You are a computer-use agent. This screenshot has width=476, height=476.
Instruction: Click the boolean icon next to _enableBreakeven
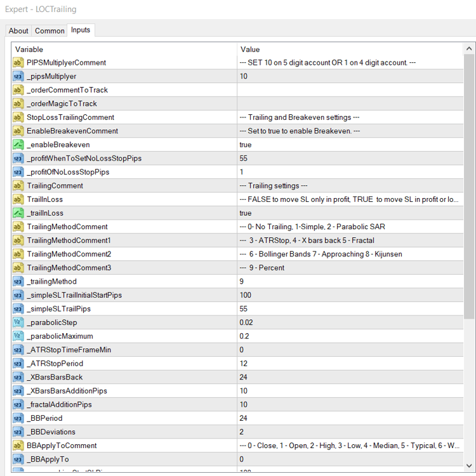coord(18,145)
